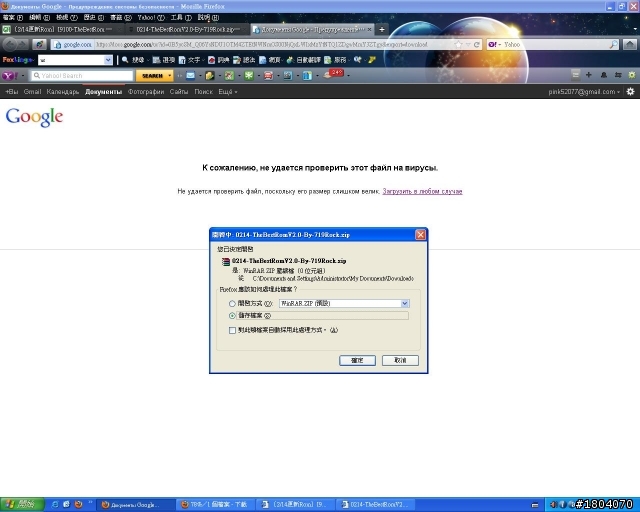Viewport: 640px width, 512px height.
Task: Click the person profile icon on Yahoo toolbar
Action: tap(604, 75)
